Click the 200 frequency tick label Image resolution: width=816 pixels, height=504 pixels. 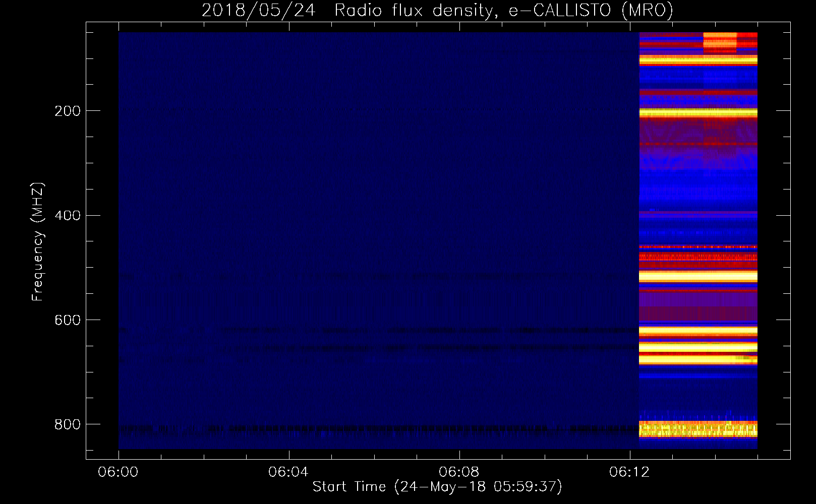point(68,111)
